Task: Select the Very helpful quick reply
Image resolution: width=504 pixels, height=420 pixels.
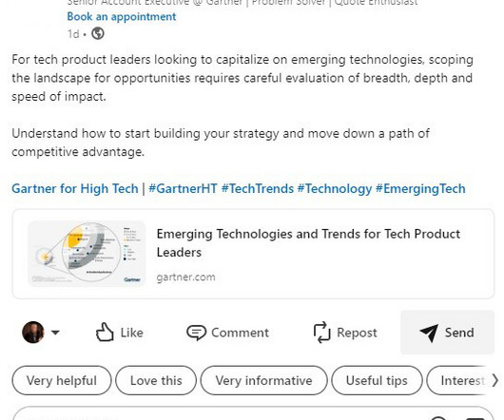Action: [x=62, y=380]
